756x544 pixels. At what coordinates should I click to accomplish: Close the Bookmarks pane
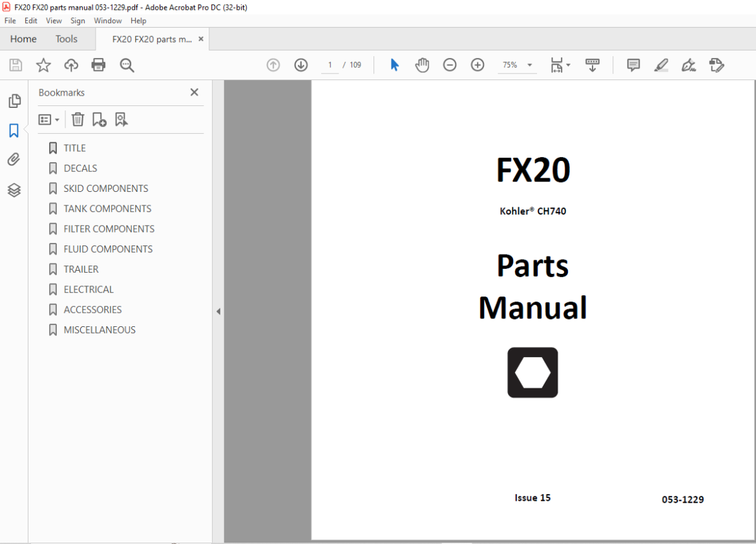pos(194,92)
